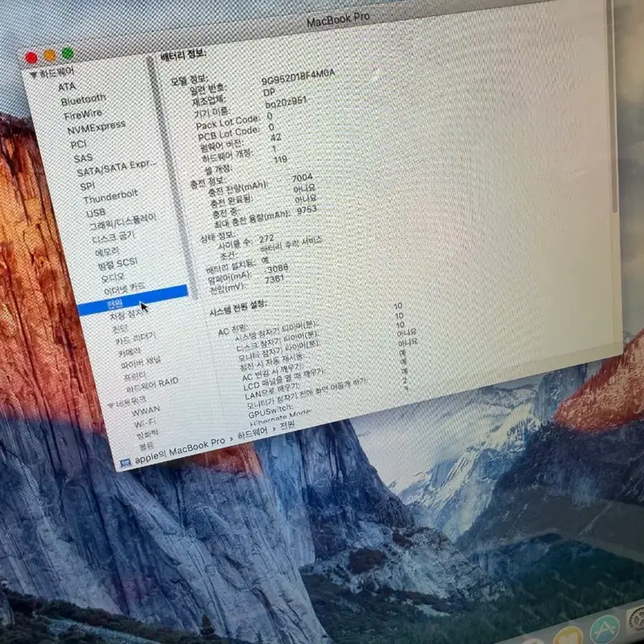This screenshot has height=644, width=644.
Task: Click the -3088 amperage value
Action: click(276, 269)
